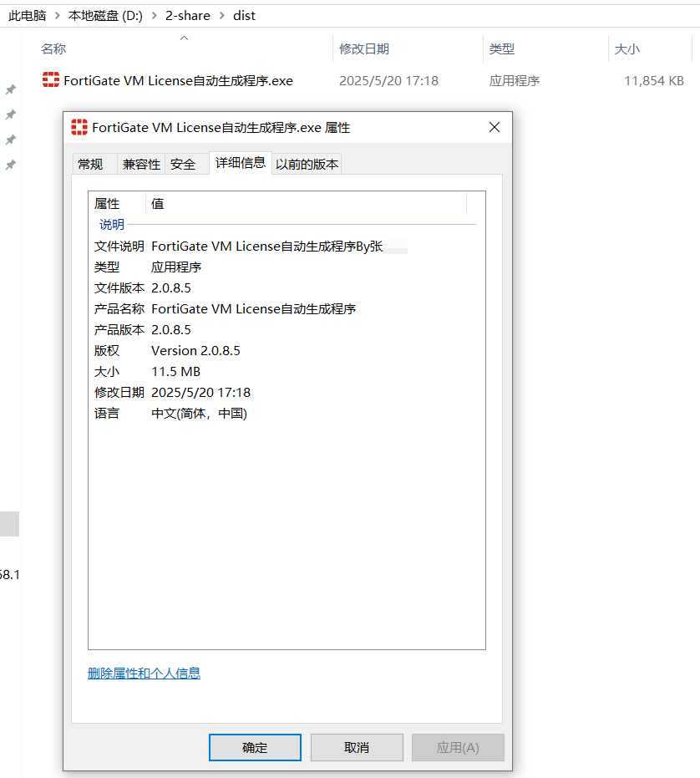The height and width of the screenshot is (778, 700).
Task: Click the 属性 column header in details list
Action: pos(117,203)
